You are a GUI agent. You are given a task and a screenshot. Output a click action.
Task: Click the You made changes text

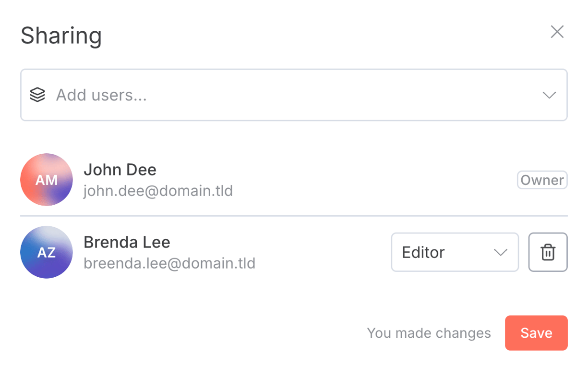pos(429,332)
